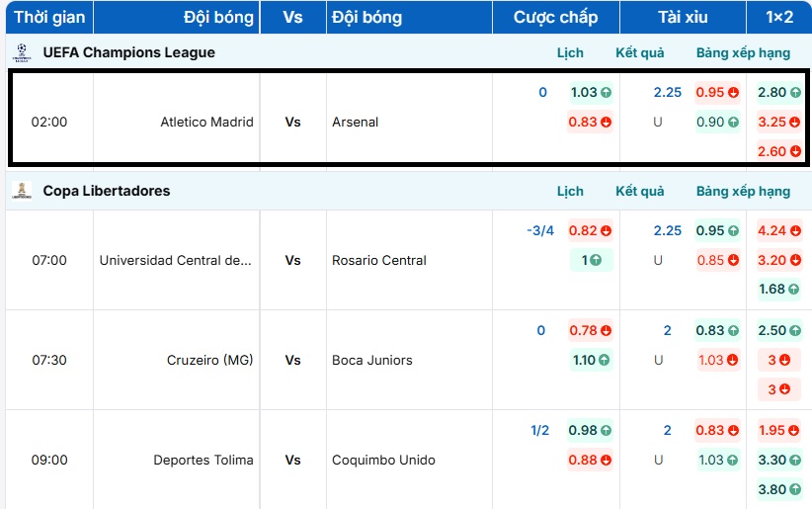Select Atletico Madrid match over odds 0.95
Screen dimensions: 812x509
pyautogui.click(x=717, y=92)
